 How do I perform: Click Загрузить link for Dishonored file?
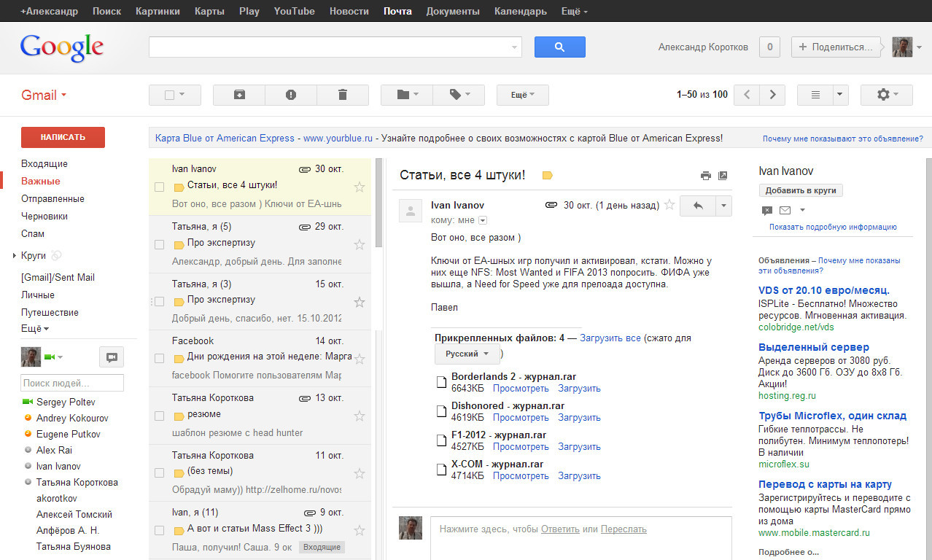579,418
